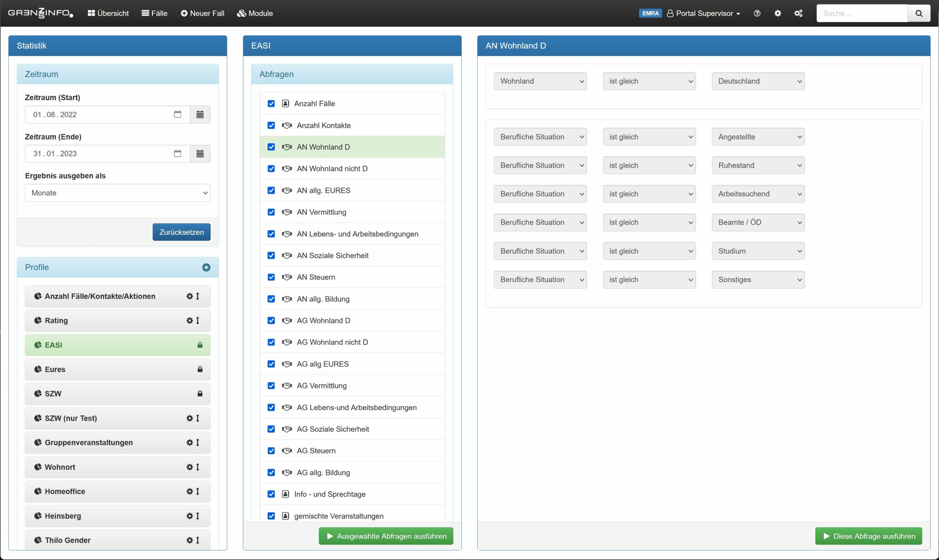Uncheck AG Vermittlung query checkbox
The image size is (939, 560).
click(271, 385)
